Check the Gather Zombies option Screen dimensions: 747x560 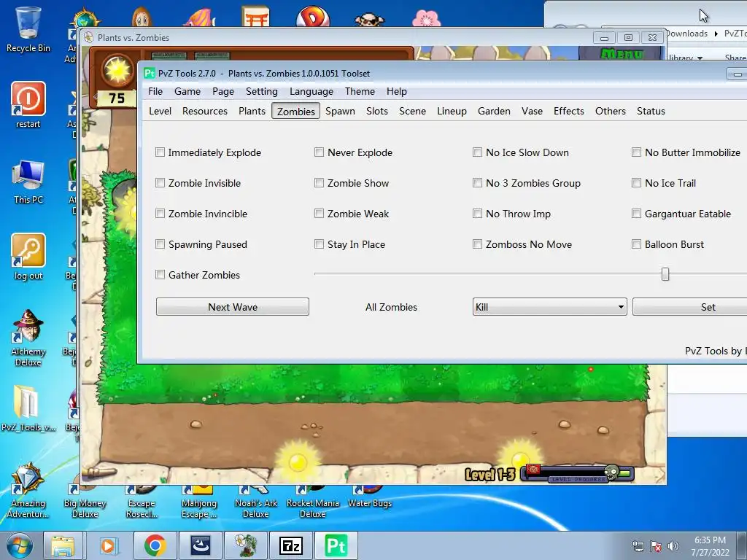[x=160, y=275]
